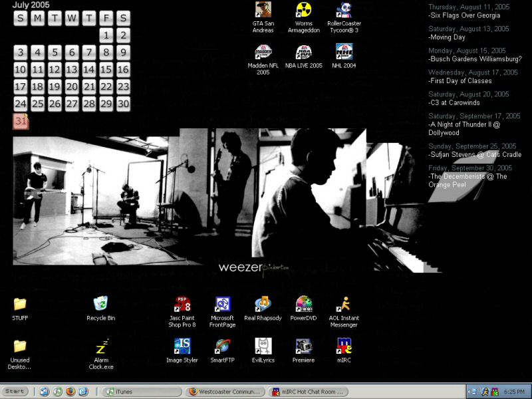Launch iTunes from the quick launch bar

[57, 392]
